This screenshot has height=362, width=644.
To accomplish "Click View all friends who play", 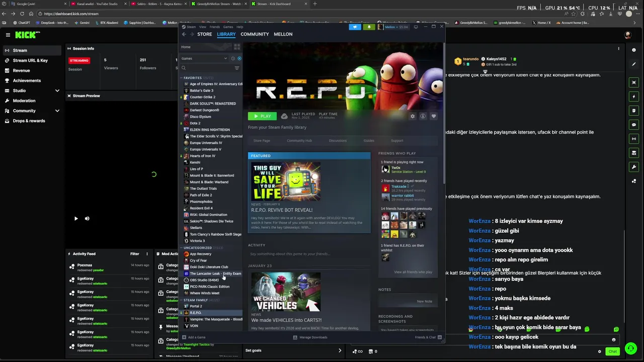I will (413, 272).
